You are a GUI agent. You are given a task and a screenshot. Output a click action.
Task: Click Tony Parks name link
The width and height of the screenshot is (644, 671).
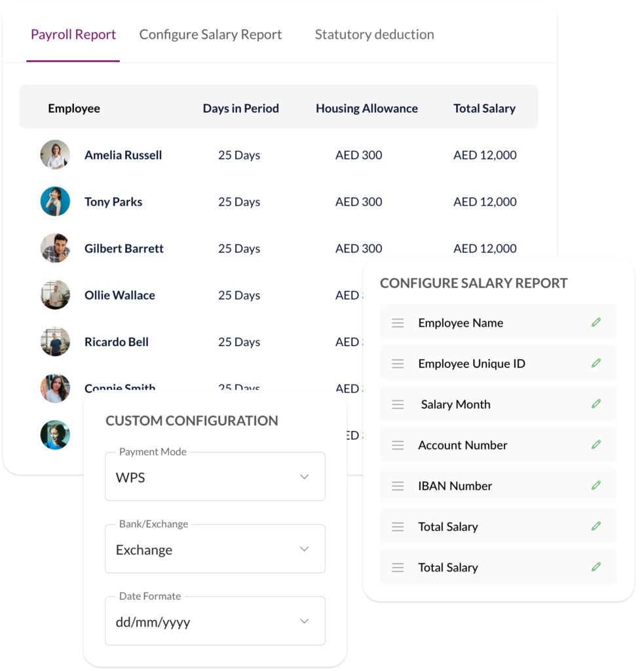[113, 201]
